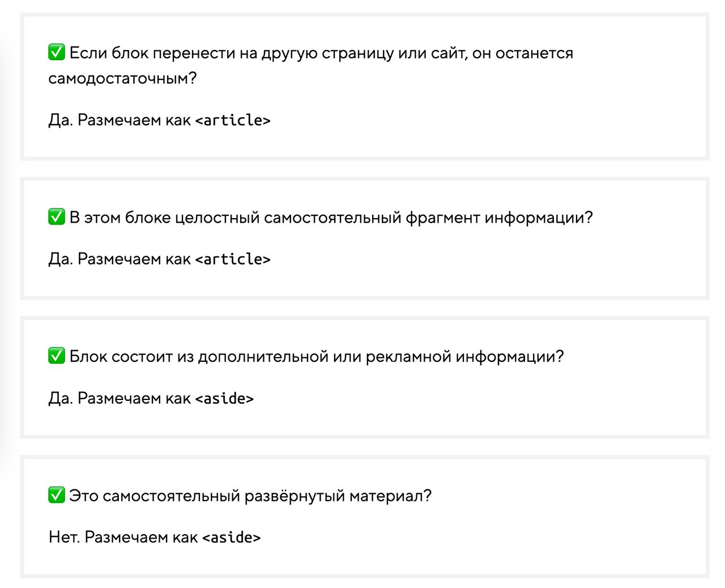Click the <aside> code tag in the «Нет» answer
Image resolution: width=725 pixels, height=588 pixels.
point(232,537)
